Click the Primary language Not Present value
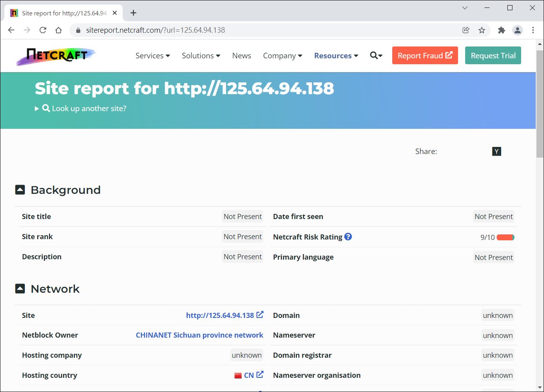This screenshot has width=544, height=392. click(x=494, y=257)
